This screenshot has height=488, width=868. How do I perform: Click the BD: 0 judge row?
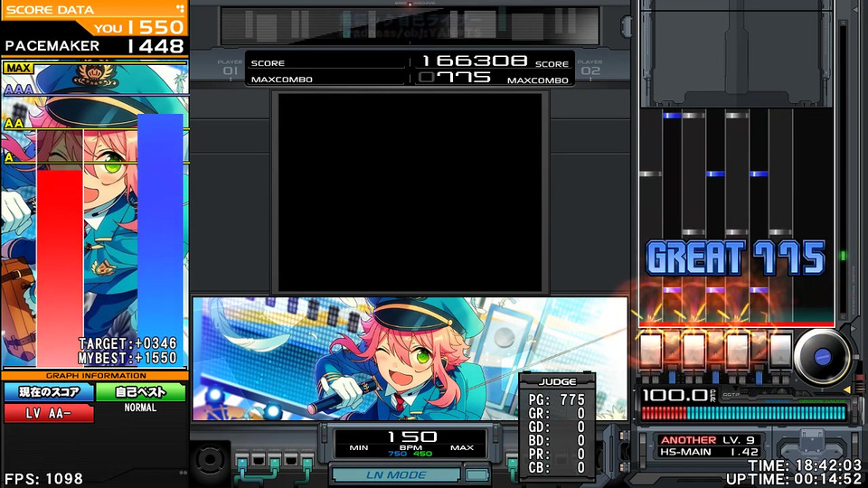556,440
